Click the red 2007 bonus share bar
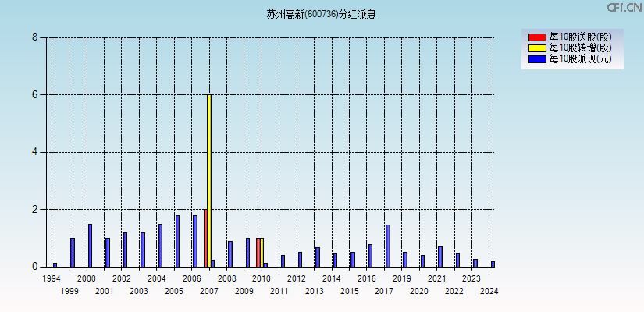This screenshot has width=644, height=312. pos(206,238)
